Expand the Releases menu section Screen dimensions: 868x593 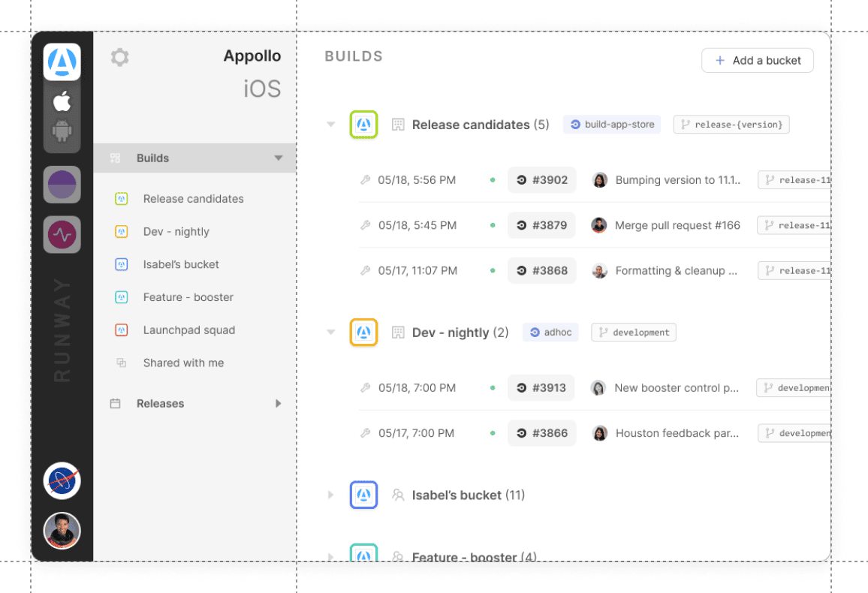279,404
